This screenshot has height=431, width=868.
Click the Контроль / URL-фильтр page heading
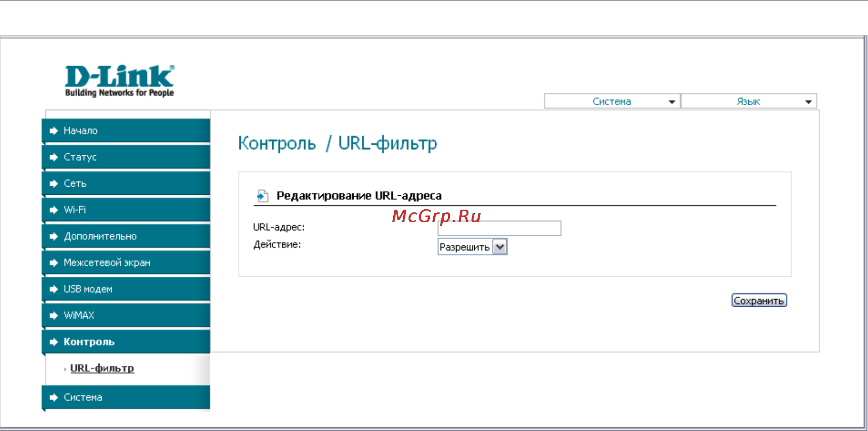click(x=337, y=144)
